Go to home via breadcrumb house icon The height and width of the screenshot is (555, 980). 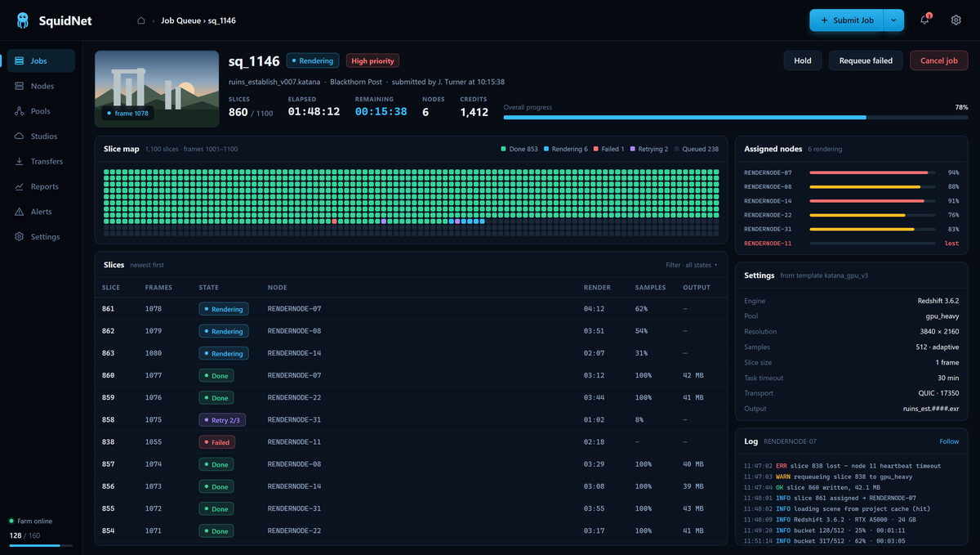click(140, 20)
